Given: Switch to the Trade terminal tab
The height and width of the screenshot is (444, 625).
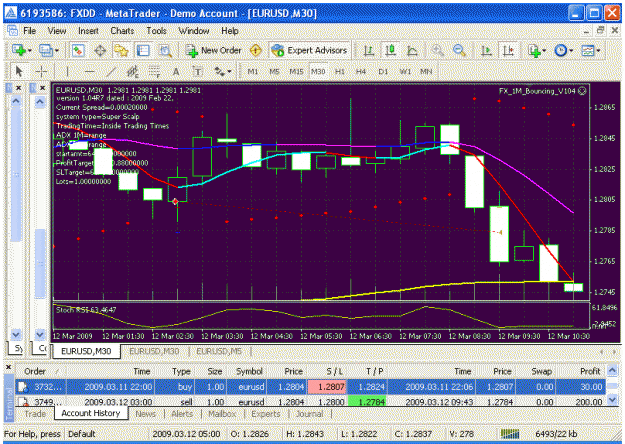Looking at the screenshot, I should pyautogui.click(x=35, y=414).
